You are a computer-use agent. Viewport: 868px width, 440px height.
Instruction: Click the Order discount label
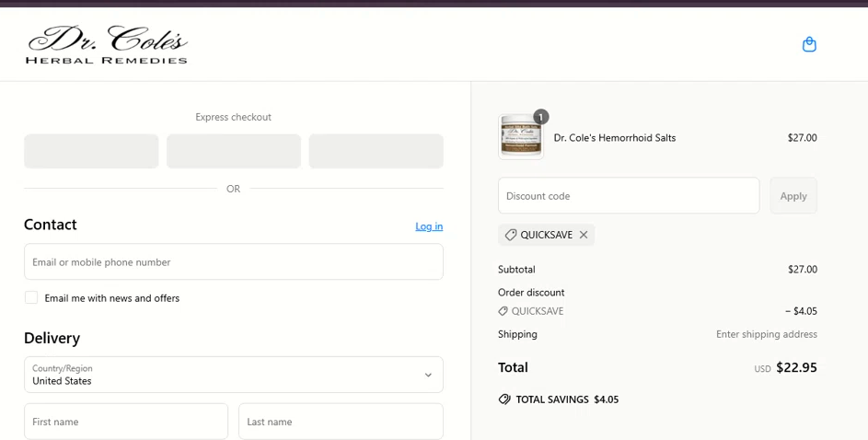tap(531, 292)
